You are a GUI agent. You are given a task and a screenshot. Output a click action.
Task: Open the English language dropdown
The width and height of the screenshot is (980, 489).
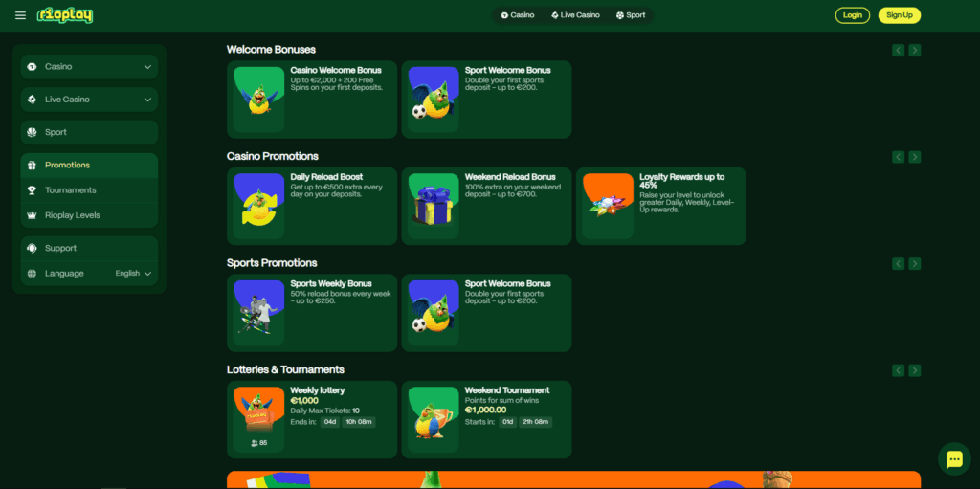click(x=134, y=274)
